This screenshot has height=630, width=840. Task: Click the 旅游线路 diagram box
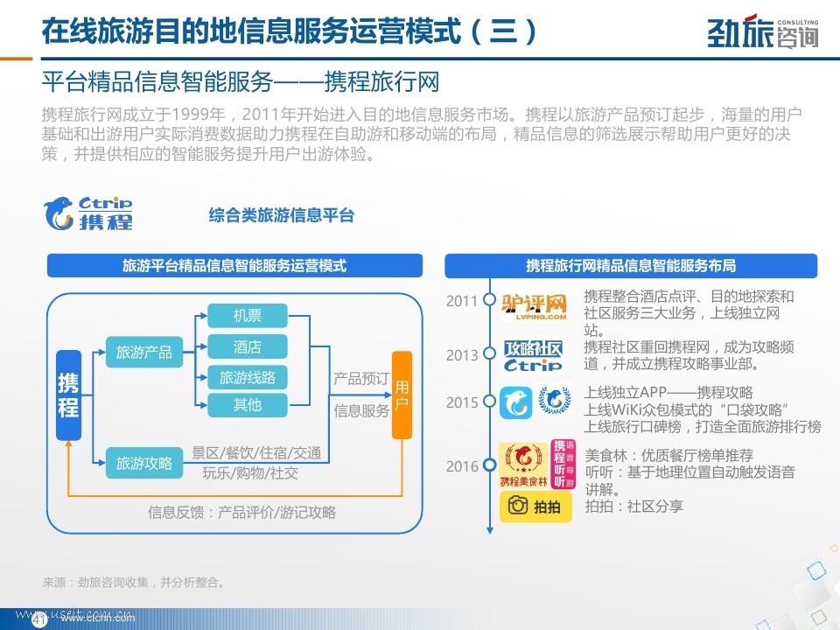tap(248, 378)
